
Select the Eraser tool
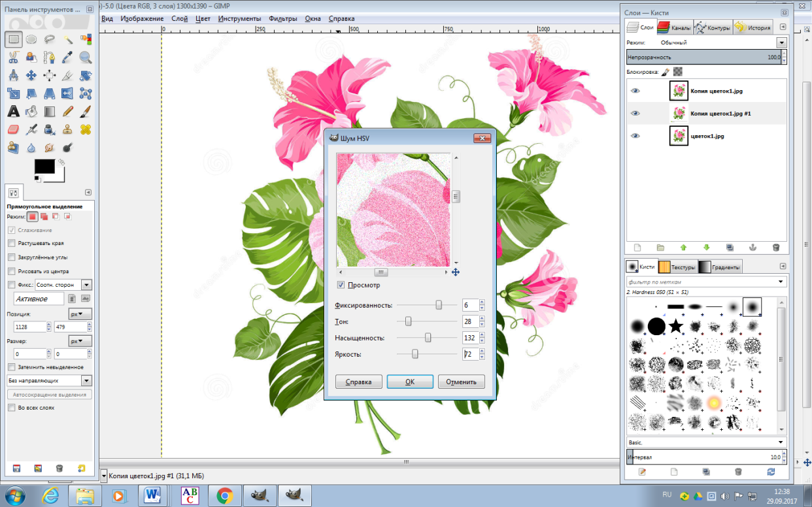(x=13, y=129)
